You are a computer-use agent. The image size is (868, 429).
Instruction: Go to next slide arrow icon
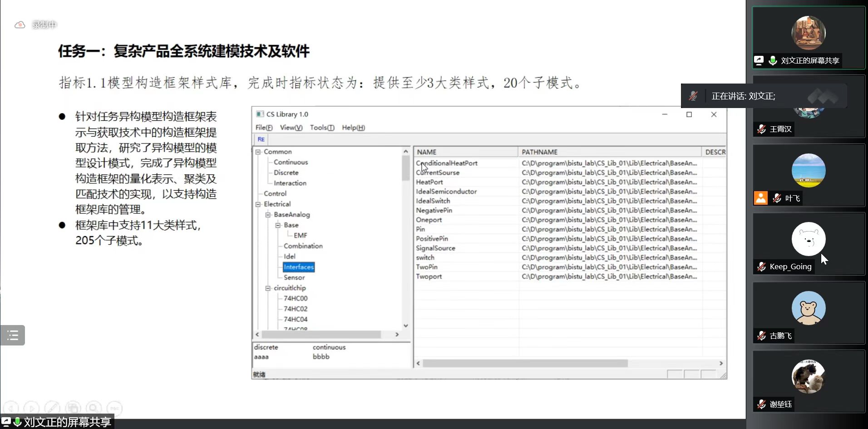(31, 408)
